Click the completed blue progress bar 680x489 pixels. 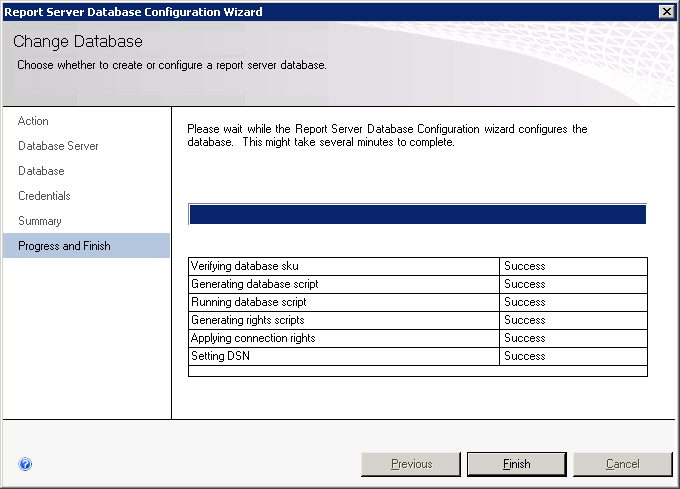416,214
